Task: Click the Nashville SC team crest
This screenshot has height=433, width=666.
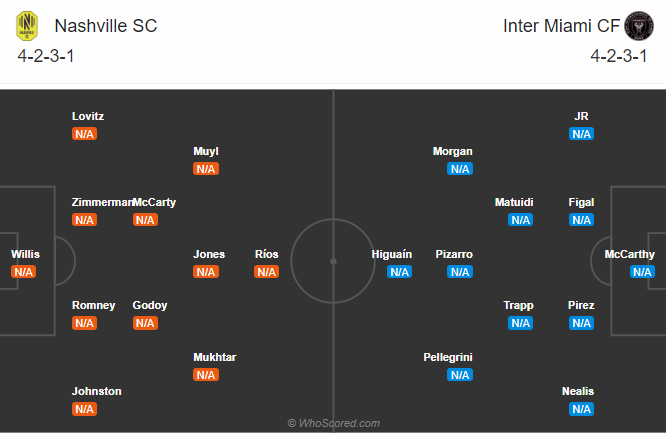Action: point(27,26)
